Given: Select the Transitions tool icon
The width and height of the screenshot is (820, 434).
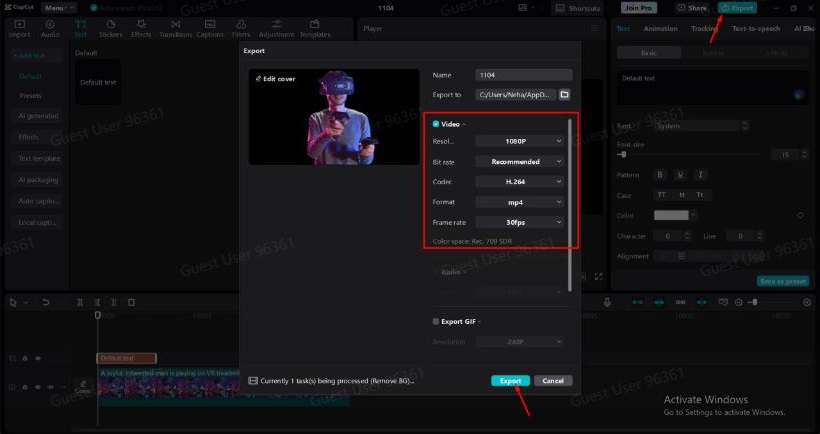Looking at the screenshot, I should pos(175,28).
